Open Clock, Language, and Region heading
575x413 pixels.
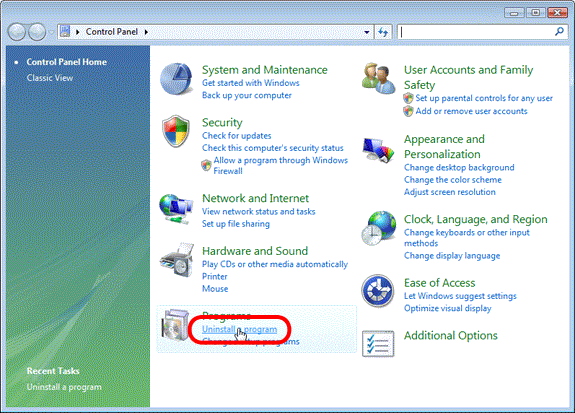click(476, 219)
